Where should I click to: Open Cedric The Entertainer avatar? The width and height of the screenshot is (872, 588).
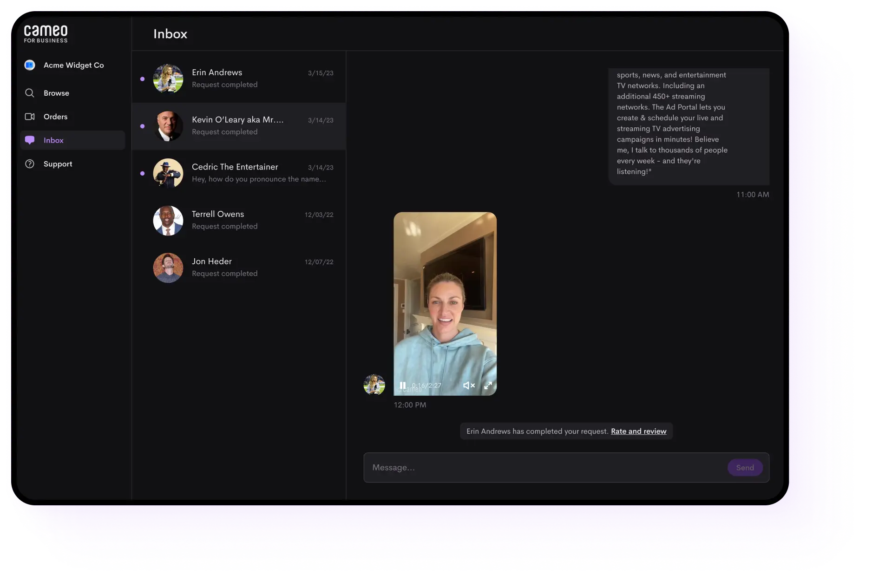(168, 173)
